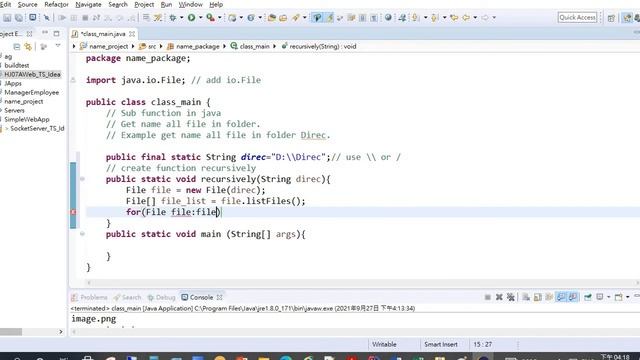Click the Save icon in the toolbar
Screen dimensions: 640x360
(7, 18)
